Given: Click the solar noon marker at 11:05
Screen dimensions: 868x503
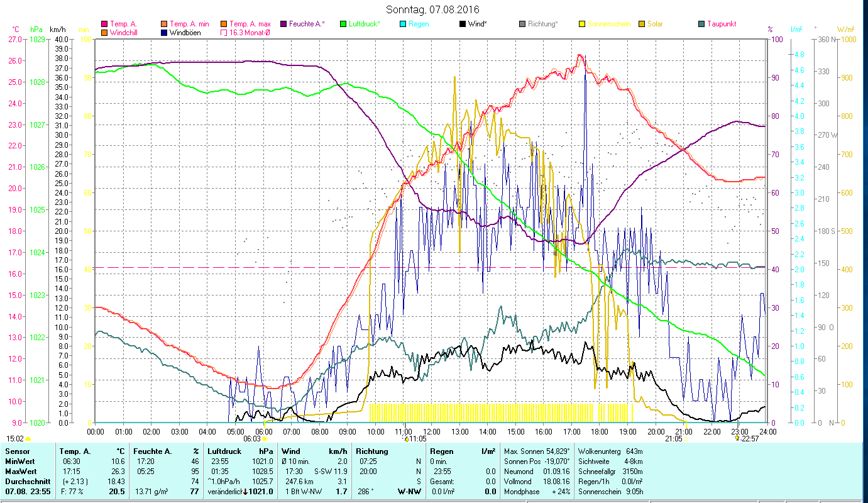Looking at the screenshot, I should point(407,439).
